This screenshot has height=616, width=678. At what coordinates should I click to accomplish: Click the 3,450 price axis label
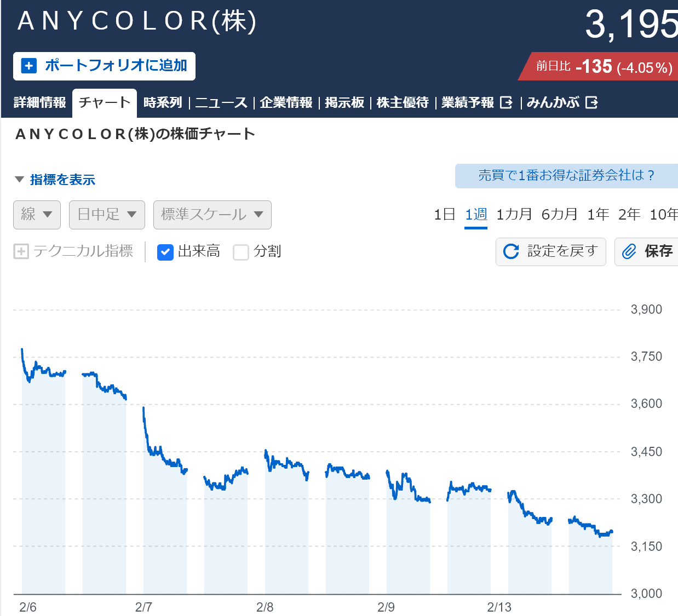point(646,452)
